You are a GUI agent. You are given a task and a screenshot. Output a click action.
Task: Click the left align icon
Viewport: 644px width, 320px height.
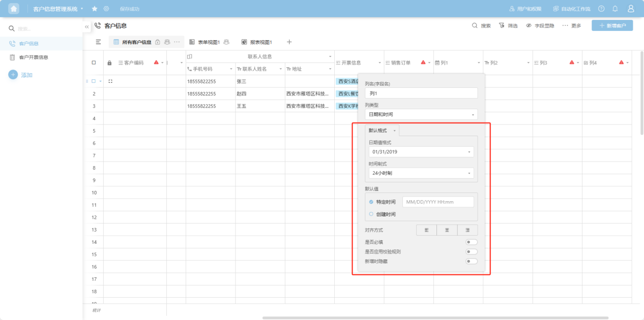point(426,230)
